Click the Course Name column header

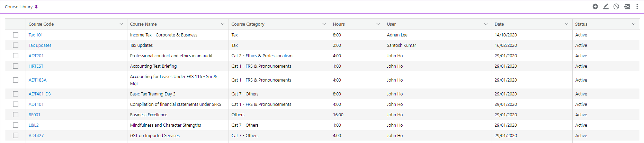pos(143,24)
